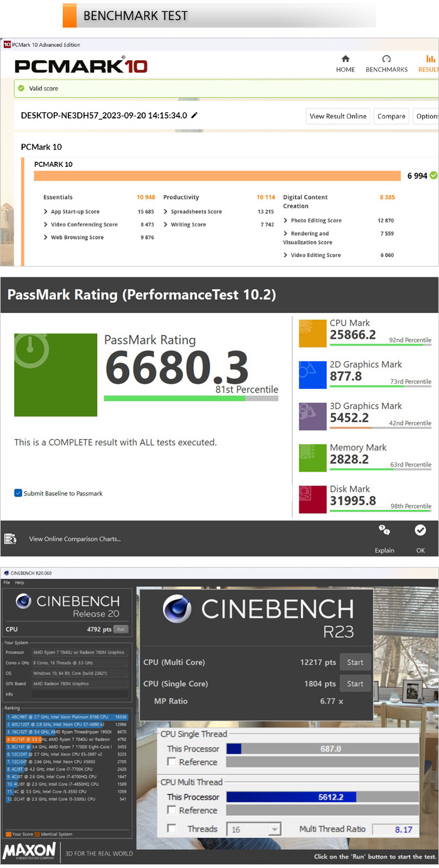Start CPU Single Core test in R23
The width and height of the screenshot is (439, 868).
[355, 684]
